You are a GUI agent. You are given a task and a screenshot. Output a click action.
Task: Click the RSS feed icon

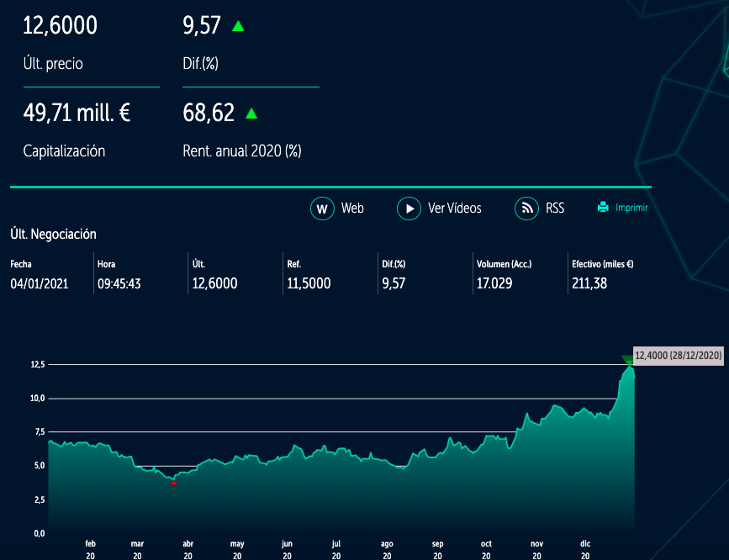click(x=526, y=208)
